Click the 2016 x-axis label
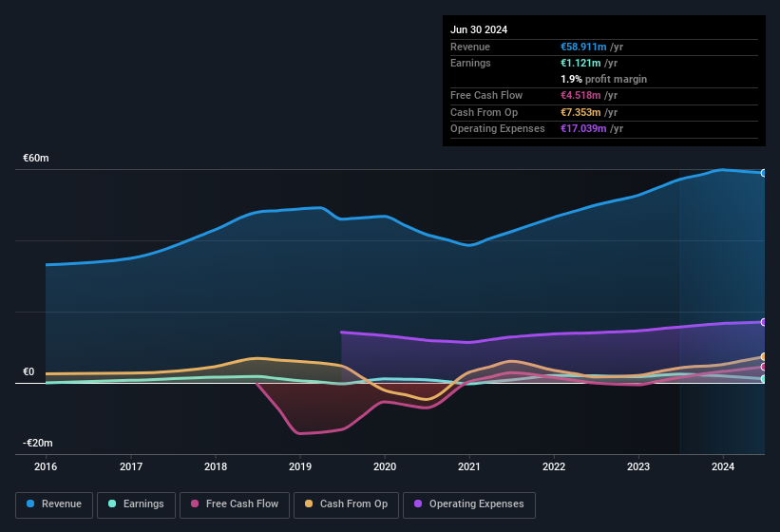The height and width of the screenshot is (532, 780). [x=46, y=466]
